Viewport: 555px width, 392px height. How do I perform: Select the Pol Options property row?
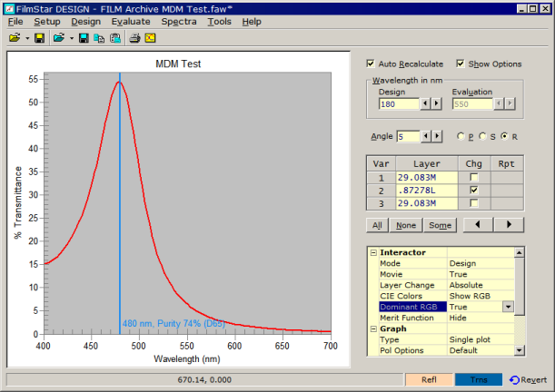446,350
